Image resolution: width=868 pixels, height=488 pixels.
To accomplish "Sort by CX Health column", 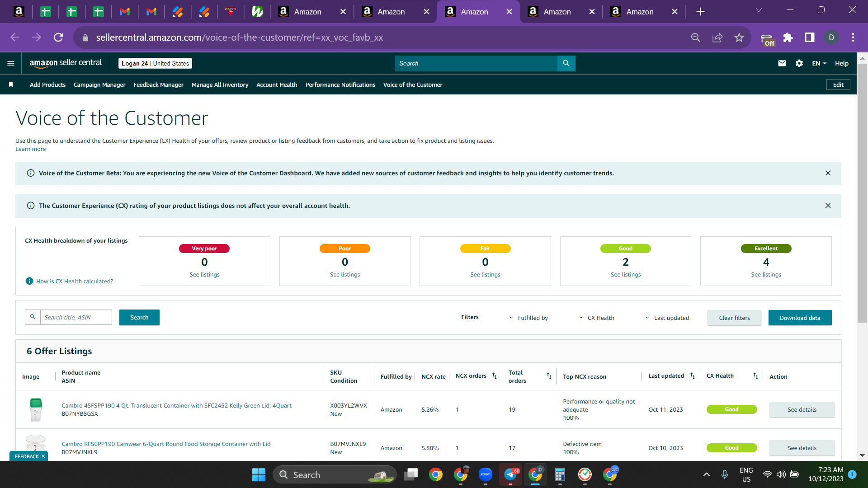I will 755,376.
